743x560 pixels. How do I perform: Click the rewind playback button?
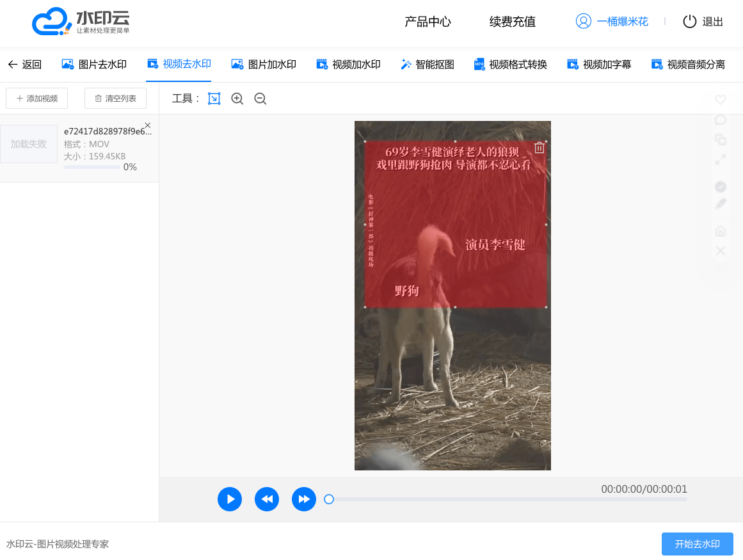pos(267,499)
